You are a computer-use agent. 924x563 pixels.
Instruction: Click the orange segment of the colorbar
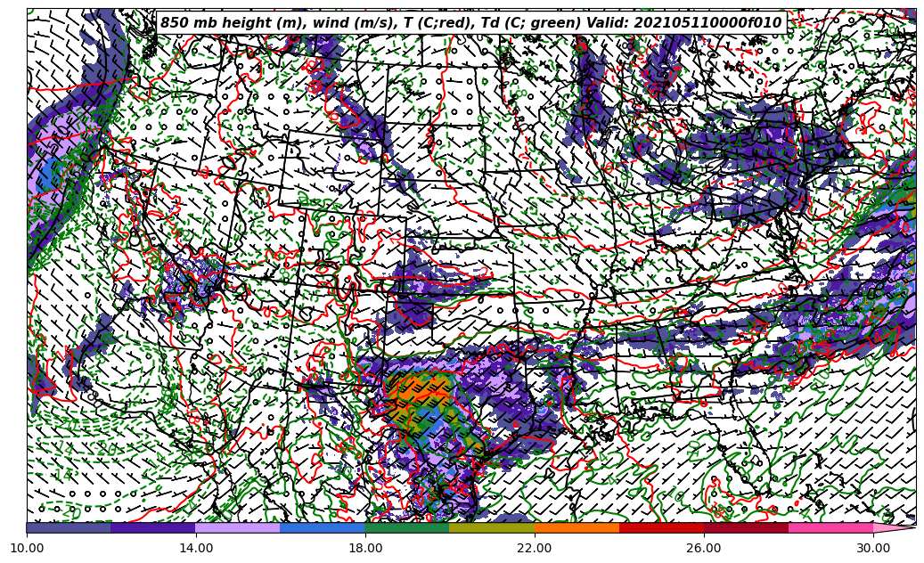click(x=576, y=528)
